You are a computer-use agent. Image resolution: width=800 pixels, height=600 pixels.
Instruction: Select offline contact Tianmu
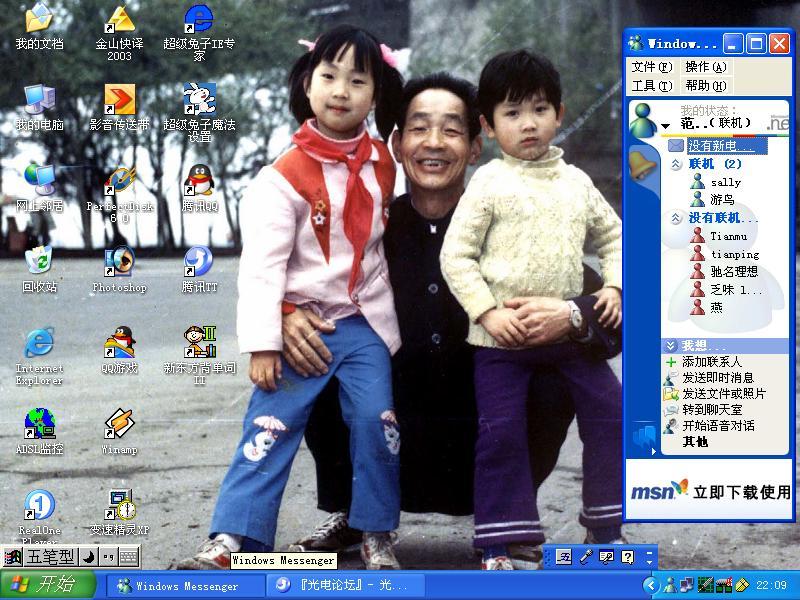(x=729, y=236)
